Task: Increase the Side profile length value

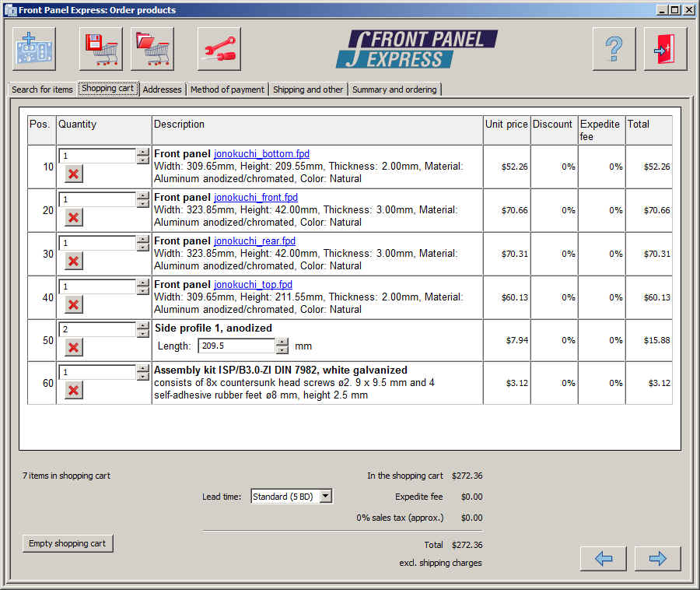Action: [x=282, y=342]
